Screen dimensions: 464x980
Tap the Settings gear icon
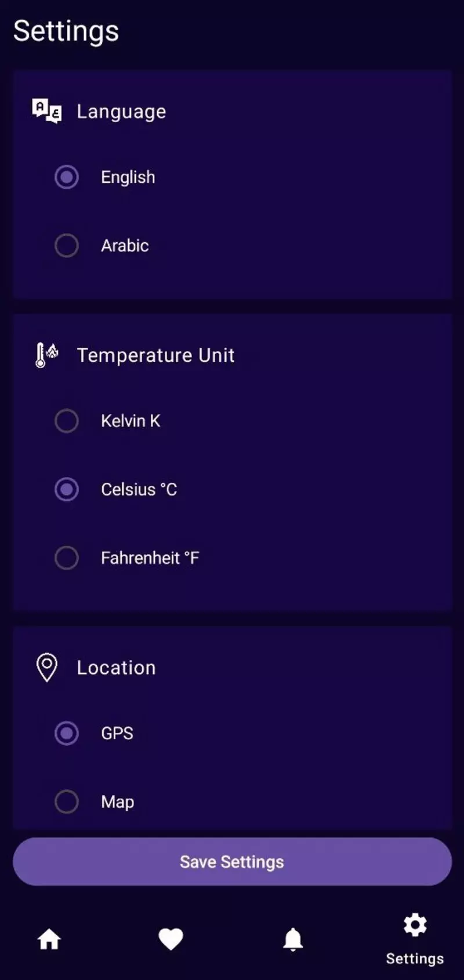coord(415,925)
